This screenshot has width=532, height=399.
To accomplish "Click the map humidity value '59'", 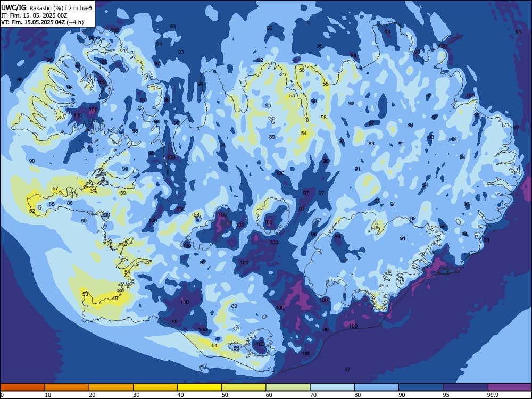I will coord(123,193).
